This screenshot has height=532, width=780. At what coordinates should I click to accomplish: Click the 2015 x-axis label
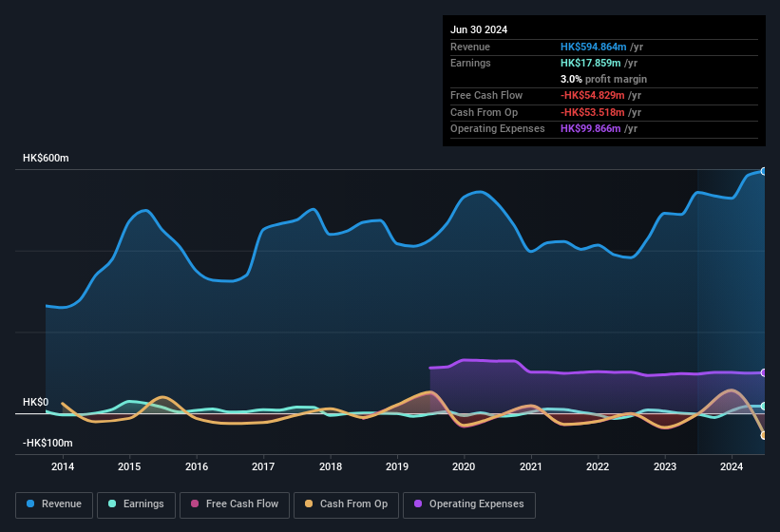click(x=129, y=466)
